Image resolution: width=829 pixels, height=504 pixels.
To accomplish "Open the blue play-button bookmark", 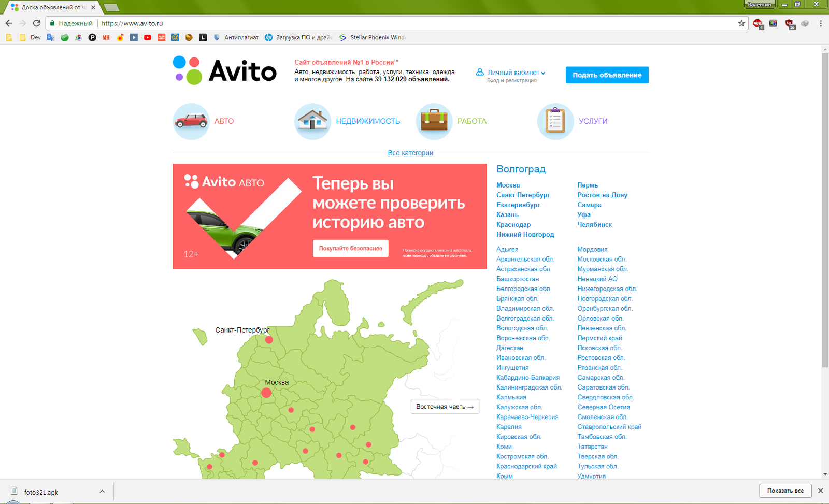I will [134, 37].
